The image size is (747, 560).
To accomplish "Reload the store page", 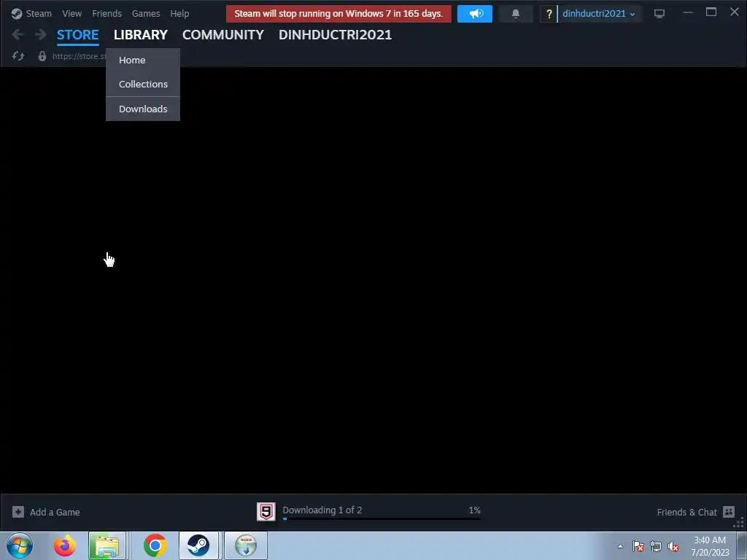I will click(18, 56).
